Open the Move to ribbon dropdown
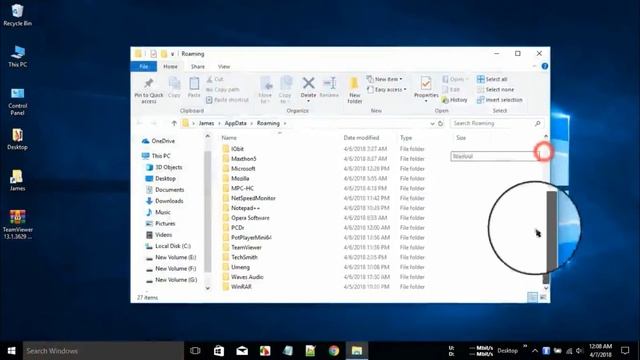The height and width of the screenshot is (360, 640). 265,90
